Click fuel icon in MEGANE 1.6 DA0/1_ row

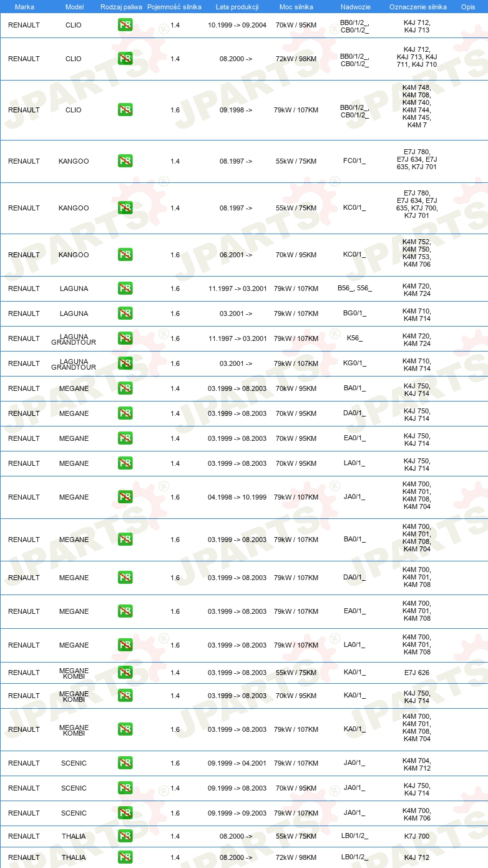pos(125,578)
